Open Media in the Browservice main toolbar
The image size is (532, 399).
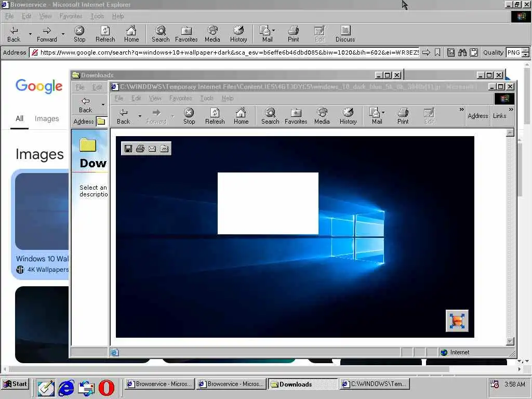[x=212, y=34]
